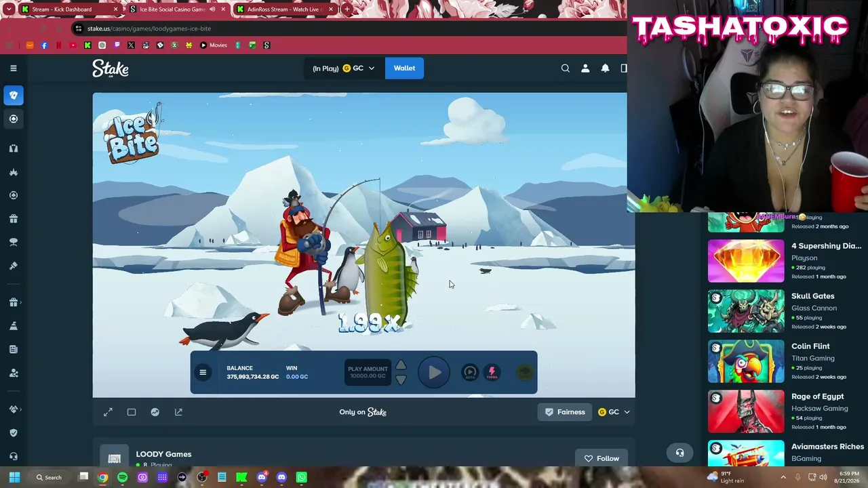Open the YouTube bookmark
The height and width of the screenshot is (488, 868).
coord(73,45)
